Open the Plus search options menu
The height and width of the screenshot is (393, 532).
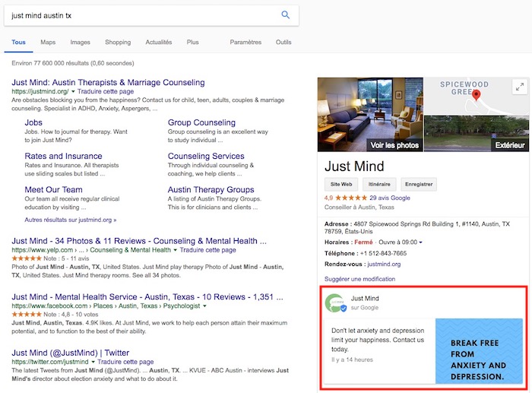click(x=193, y=43)
